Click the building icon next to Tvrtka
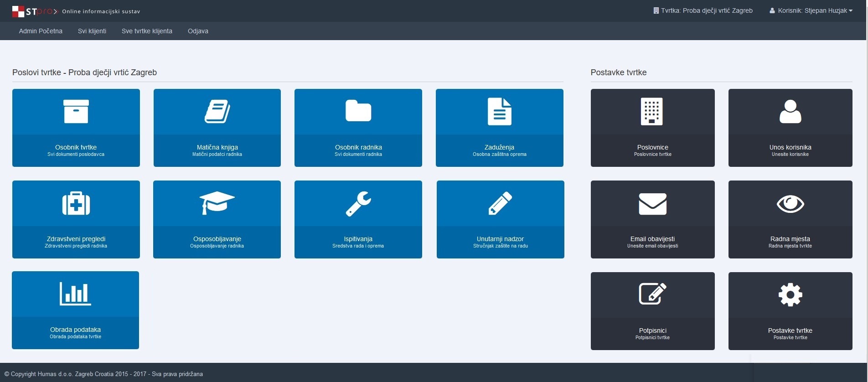Image resolution: width=868 pixels, height=382 pixels. [x=656, y=10]
